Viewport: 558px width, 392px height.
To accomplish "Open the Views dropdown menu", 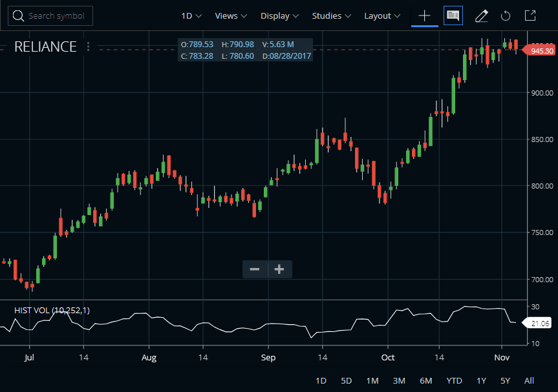I will 231,16.
